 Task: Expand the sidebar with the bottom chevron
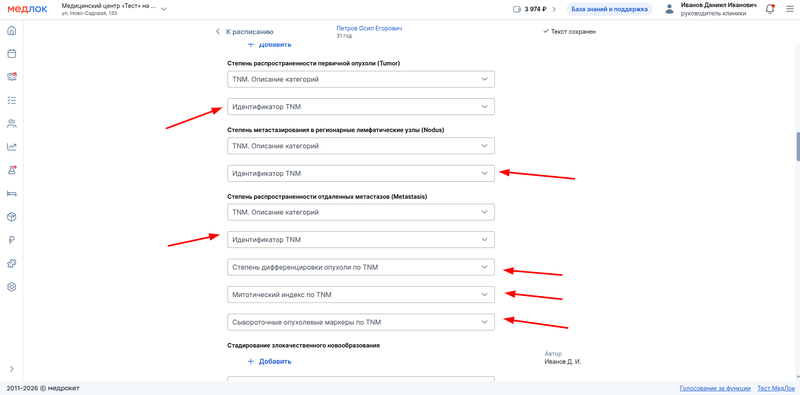point(12,368)
